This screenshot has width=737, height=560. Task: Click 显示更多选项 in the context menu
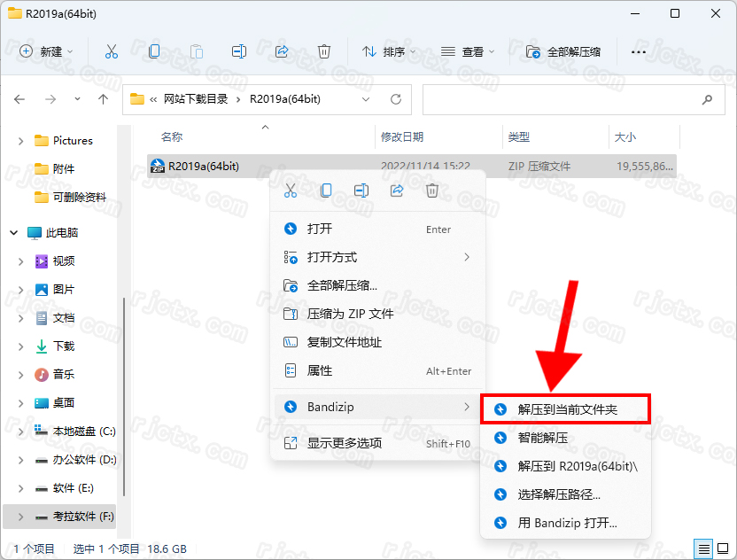344,443
